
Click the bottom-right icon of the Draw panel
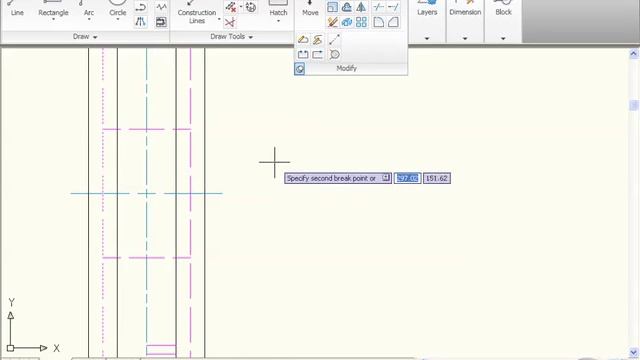point(162,22)
